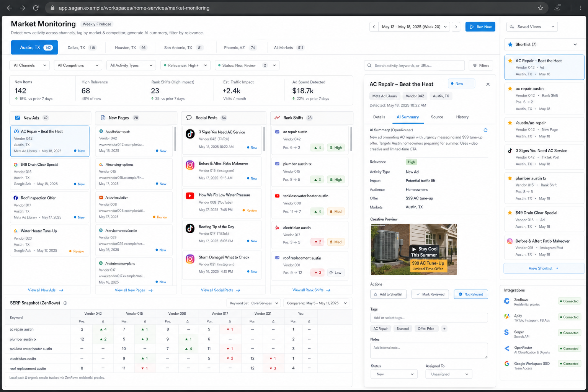Toggle star on $49 Drain Clear Special shortlist item
Image resolution: width=588 pixels, height=392 pixels.
point(510,212)
